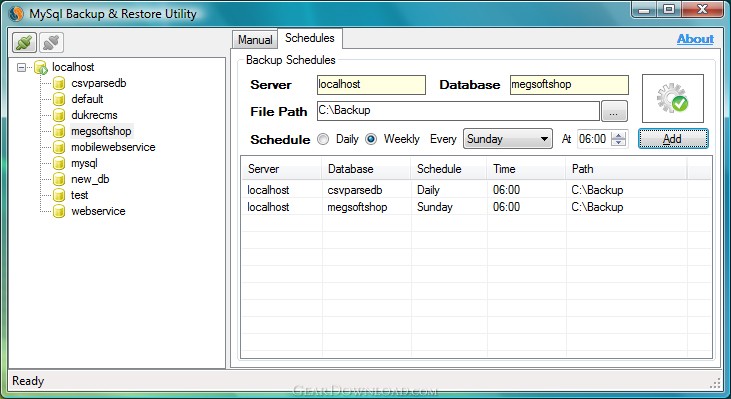The width and height of the screenshot is (731, 399).
Task: Click the new_db database icon
Action: (59, 179)
